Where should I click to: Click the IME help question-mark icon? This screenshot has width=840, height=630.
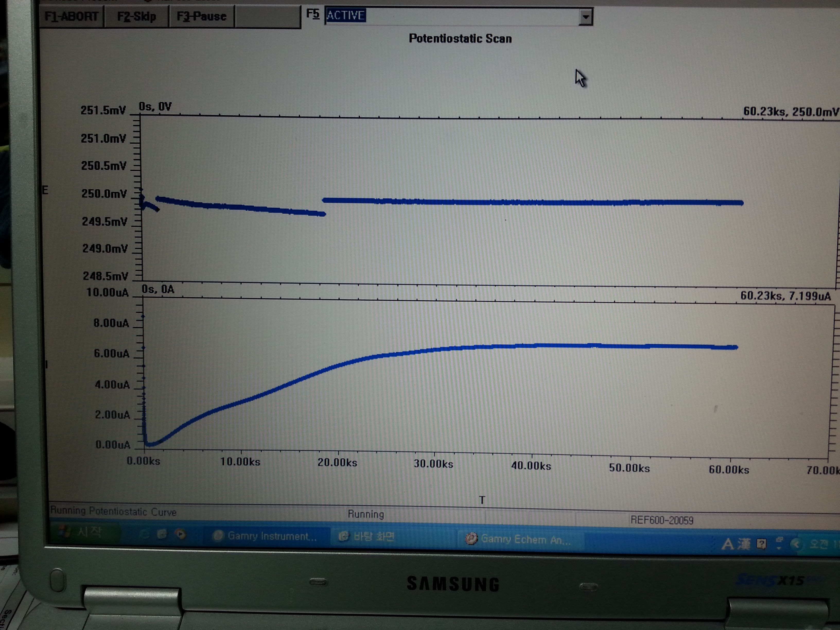pyautogui.click(x=761, y=544)
